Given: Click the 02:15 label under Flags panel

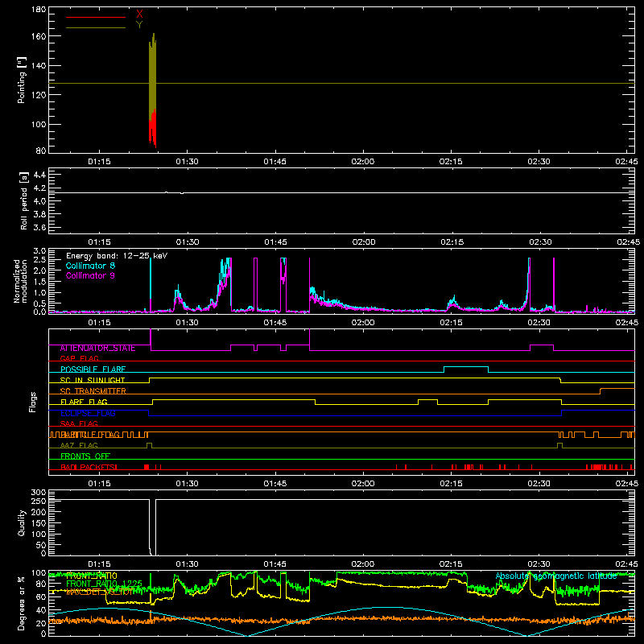Looking at the screenshot, I should [451, 484].
